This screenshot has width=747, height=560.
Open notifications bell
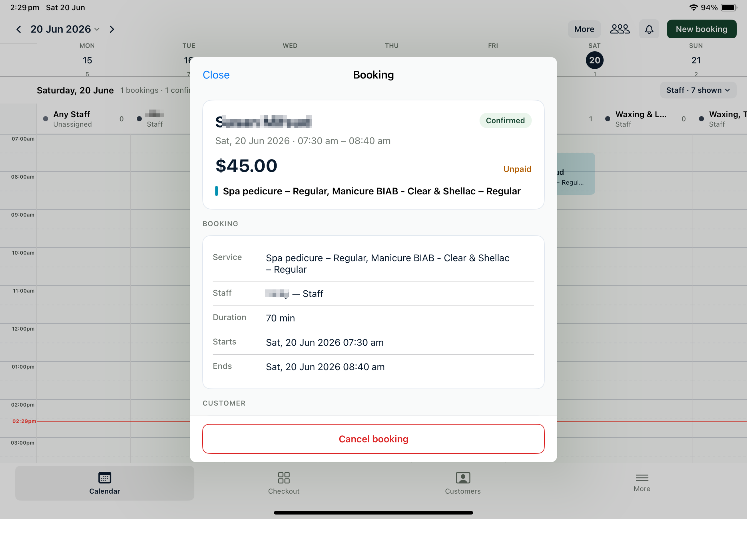pyautogui.click(x=649, y=29)
